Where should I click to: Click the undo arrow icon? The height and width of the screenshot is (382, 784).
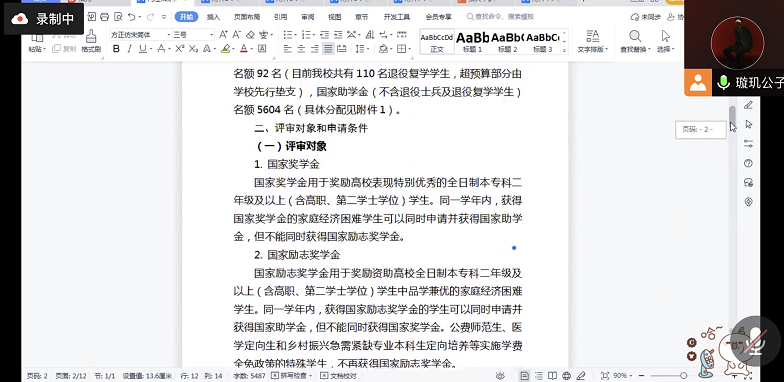[131, 17]
